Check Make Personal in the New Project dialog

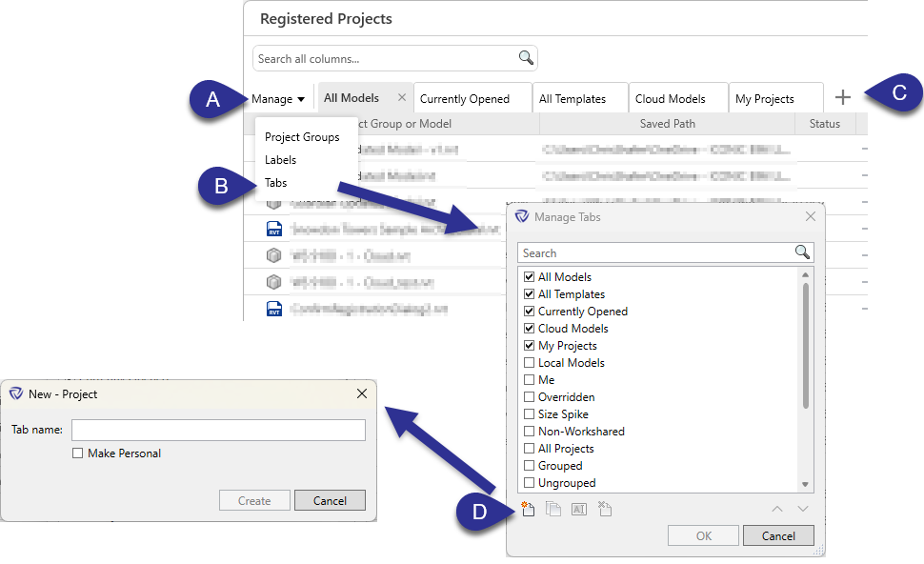pos(77,453)
